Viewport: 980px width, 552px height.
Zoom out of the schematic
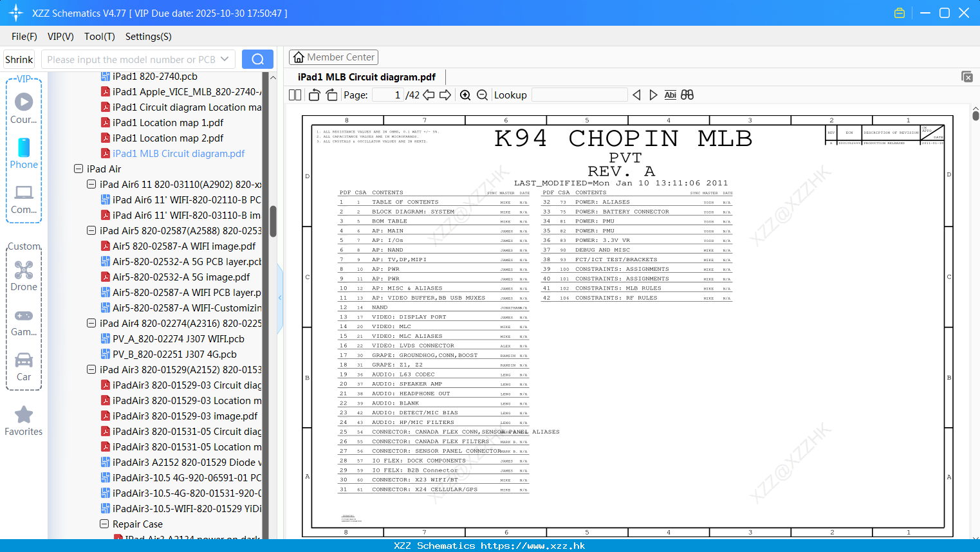click(483, 95)
